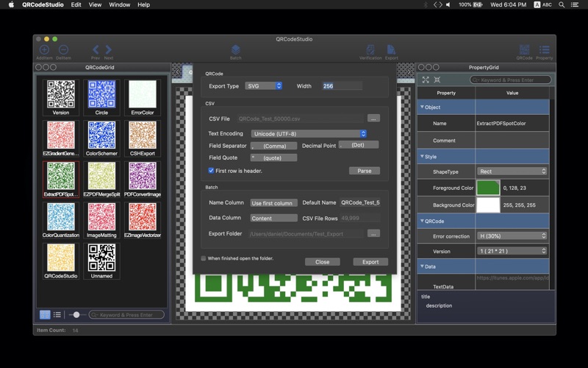Click the Field Separator Comma field
588x368 pixels.
273,146
